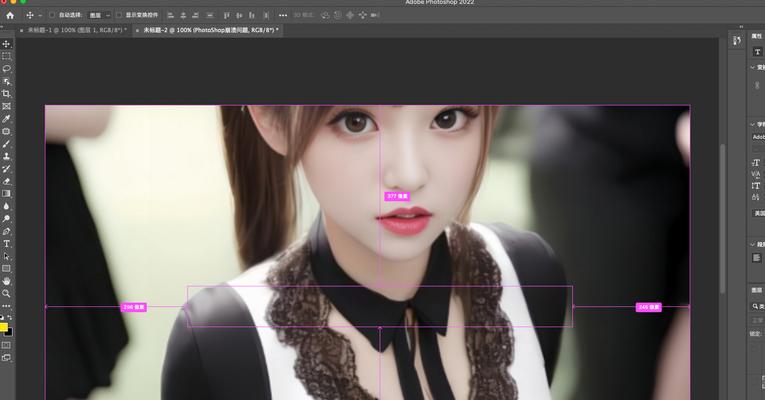Select the Rectangle shape tool

[6, 269]
